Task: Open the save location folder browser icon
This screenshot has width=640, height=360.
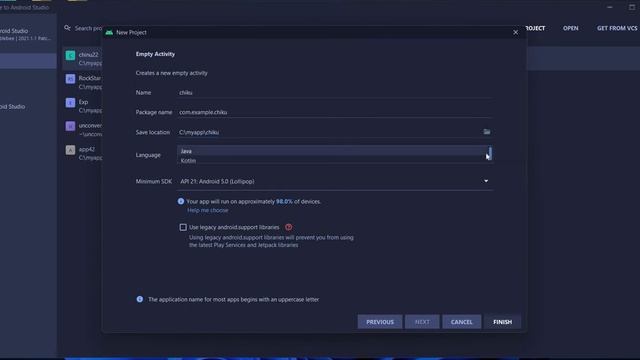Action: pyautogui.click(x=487, y=131)
